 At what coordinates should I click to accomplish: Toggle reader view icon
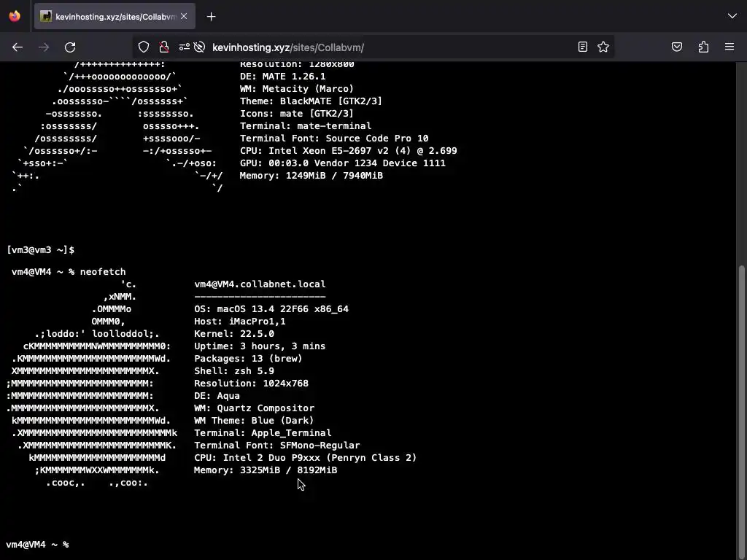583,47
